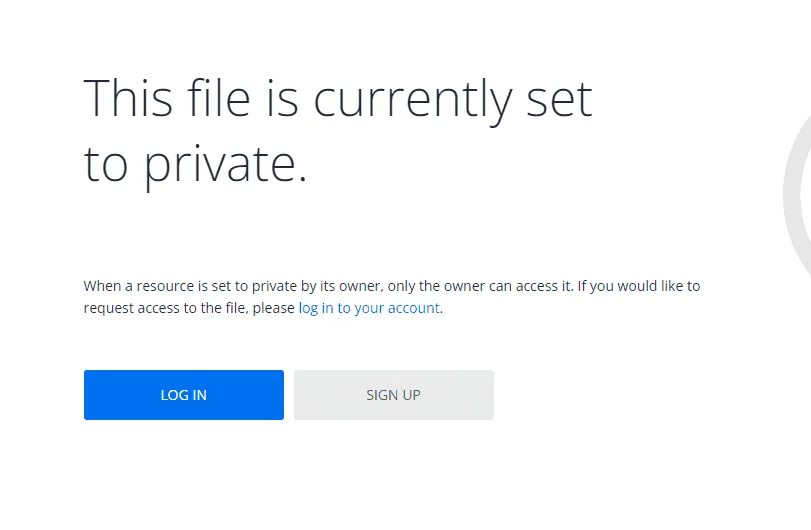Click the word 'set' ending the first heading line
Screen dimensions: 811x530
pyautogui.click(x=559, y=100)
